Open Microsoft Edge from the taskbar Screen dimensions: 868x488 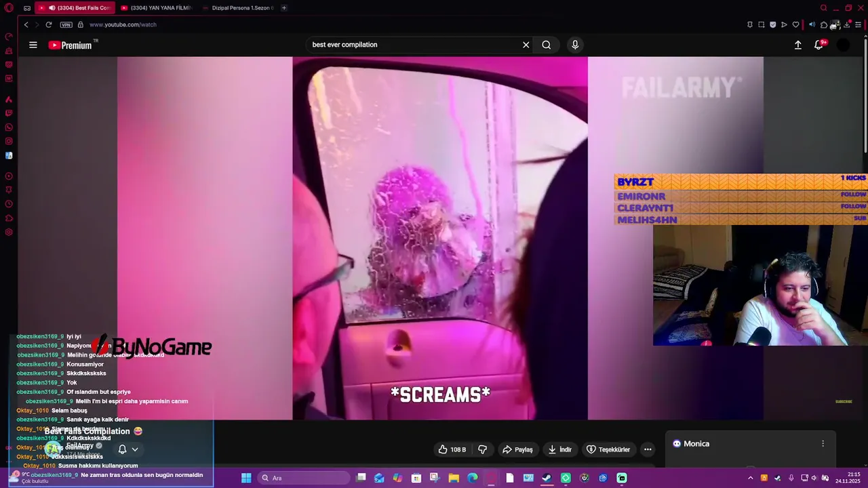(473, 478)
